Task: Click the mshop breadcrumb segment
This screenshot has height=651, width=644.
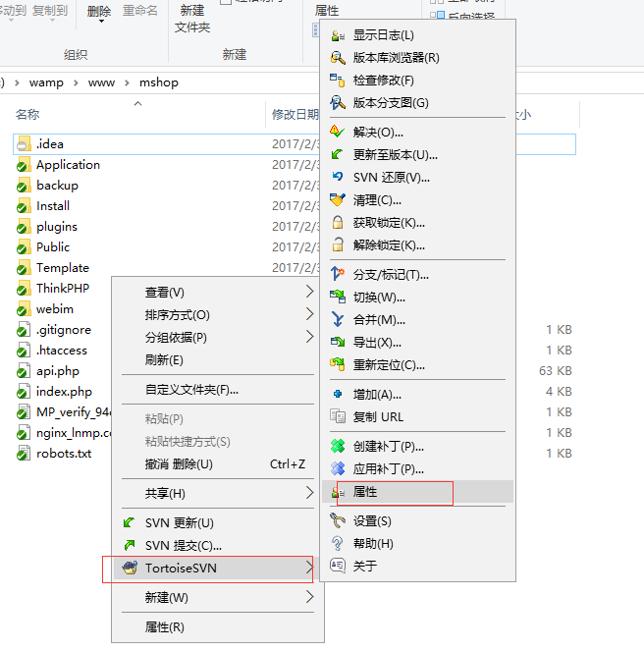Action: coord(159,82)
